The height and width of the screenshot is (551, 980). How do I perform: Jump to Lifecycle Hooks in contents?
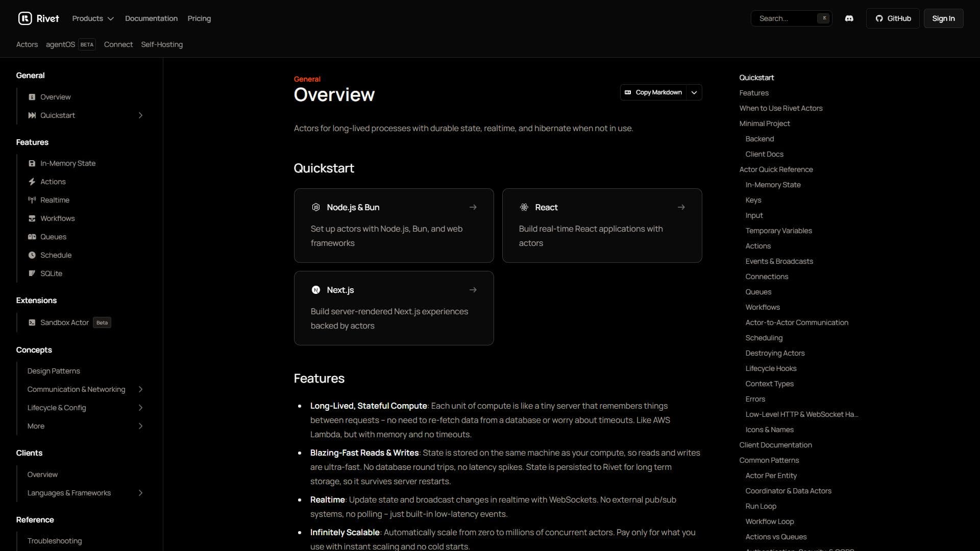coord(771,368)
